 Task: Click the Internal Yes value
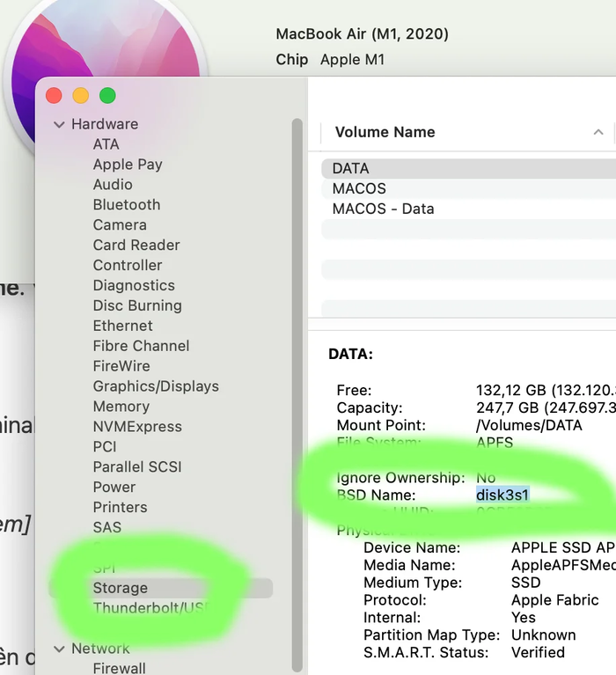click(x=524, y=618)
